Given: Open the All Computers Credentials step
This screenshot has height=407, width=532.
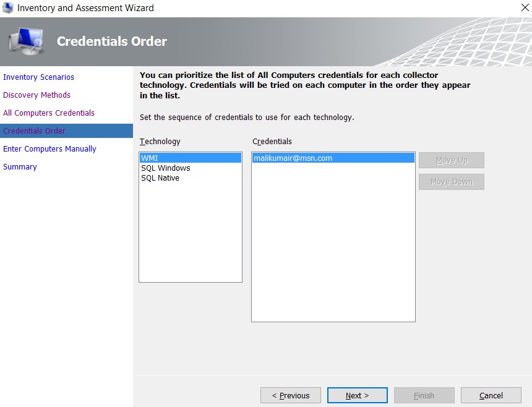Looking at the screenshot, I should [x=49, y=113].
